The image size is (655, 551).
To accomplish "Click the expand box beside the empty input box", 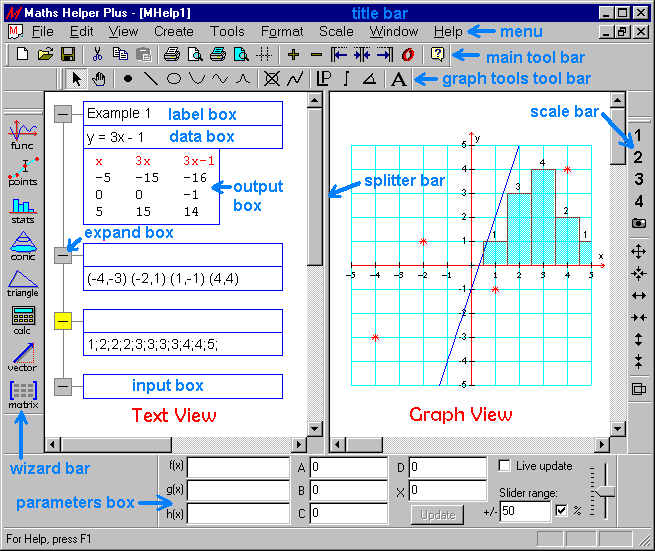I will (x=63, y=387).
